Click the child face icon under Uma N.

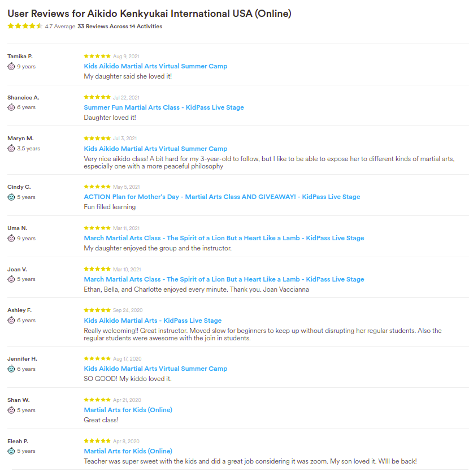11,239
